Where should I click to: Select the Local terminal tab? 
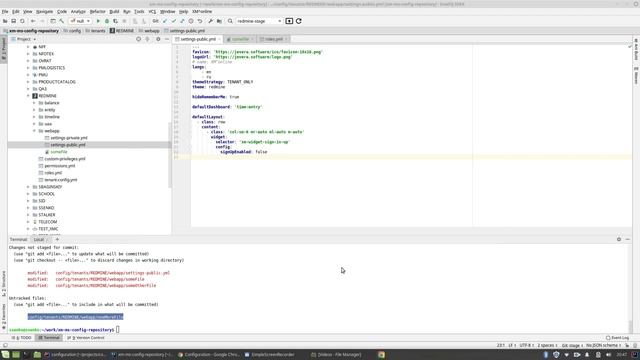pyautogui.click(x=39, y=240)
